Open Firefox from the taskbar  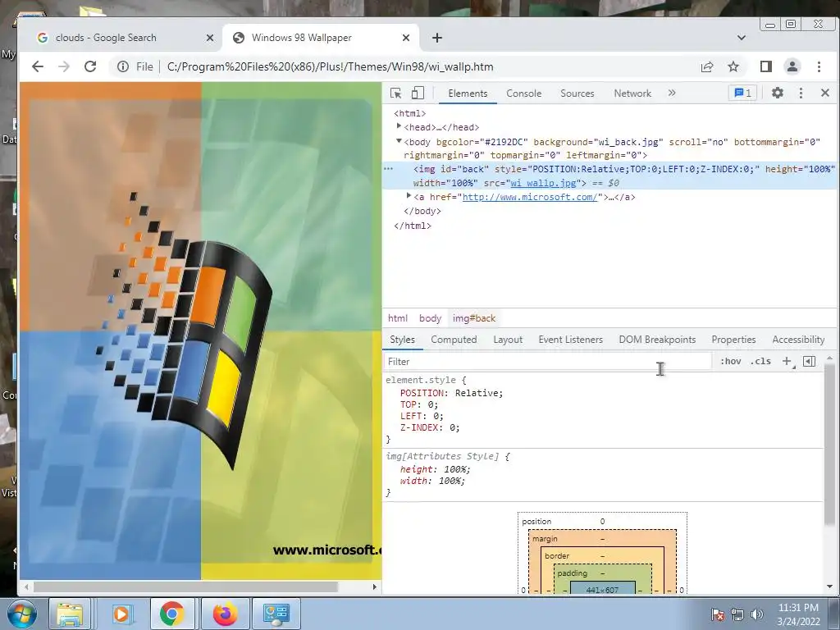click(225, 614)
